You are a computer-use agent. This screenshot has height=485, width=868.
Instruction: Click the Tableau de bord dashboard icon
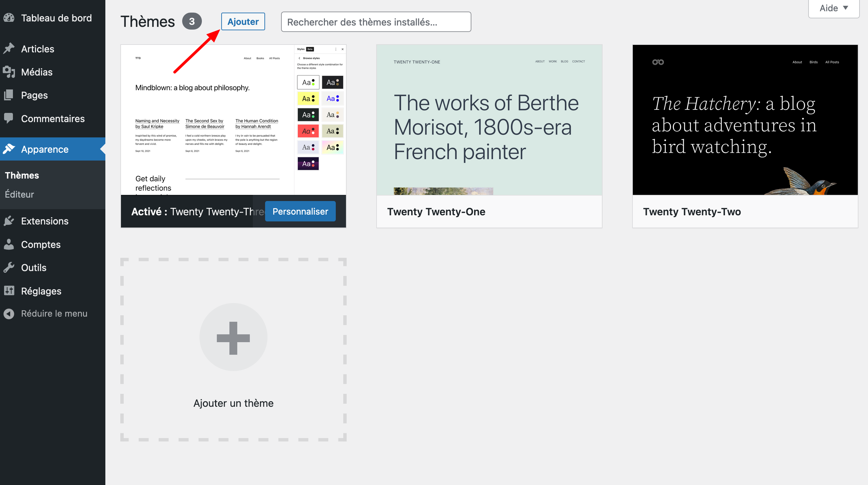click(9, 18)
